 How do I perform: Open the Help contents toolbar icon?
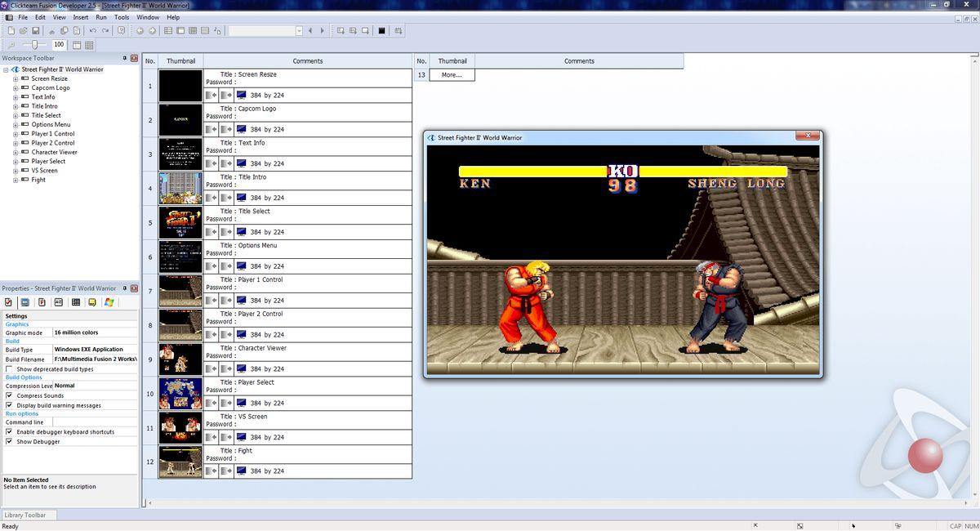(122, 31)
